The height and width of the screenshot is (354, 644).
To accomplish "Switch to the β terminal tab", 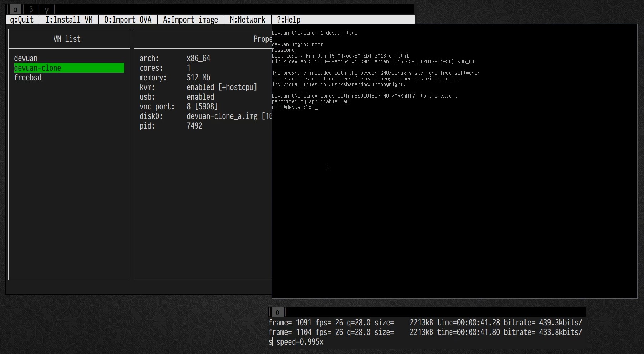I will click(31, 9).
